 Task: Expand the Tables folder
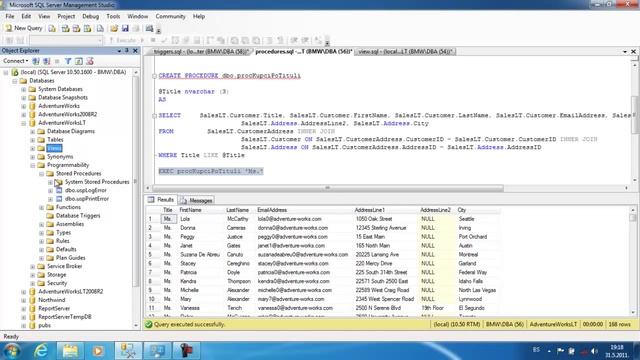pos(33,140)
